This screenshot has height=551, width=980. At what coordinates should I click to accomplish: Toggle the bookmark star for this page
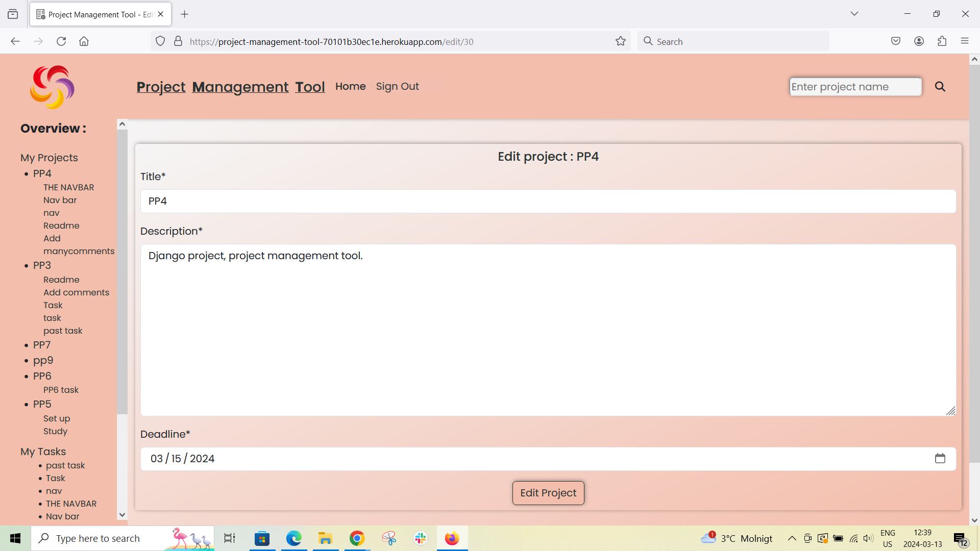[620, 41]
